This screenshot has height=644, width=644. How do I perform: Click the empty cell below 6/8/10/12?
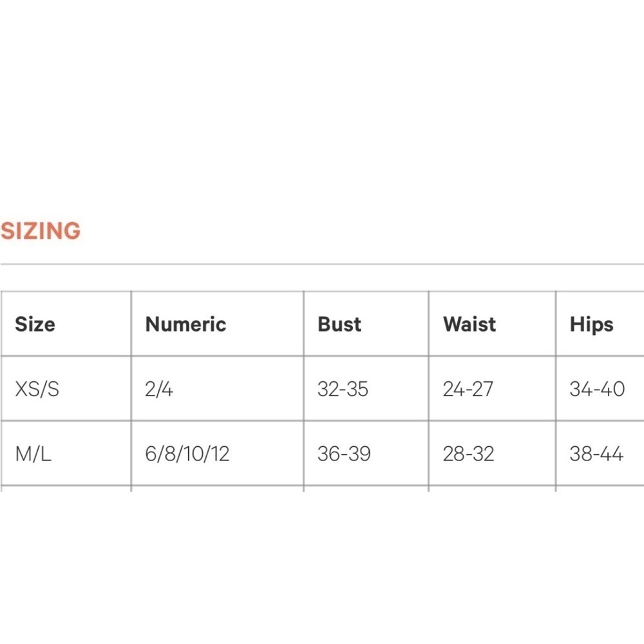click(217, 489)
